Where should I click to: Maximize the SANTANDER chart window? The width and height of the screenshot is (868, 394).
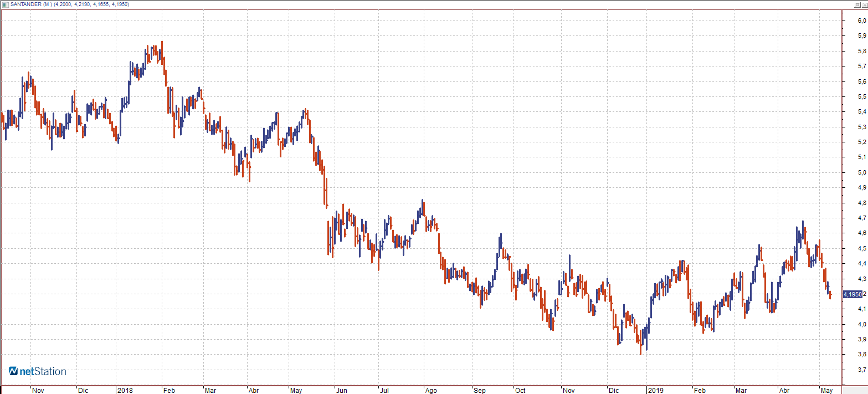pyautogui.click(x=857, y=5)
